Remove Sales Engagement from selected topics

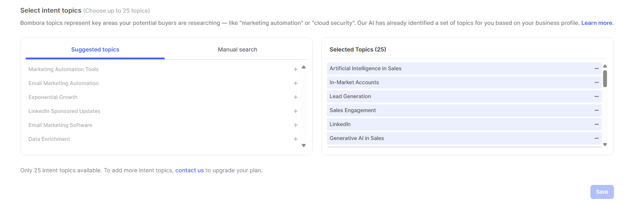click(597, 110)
